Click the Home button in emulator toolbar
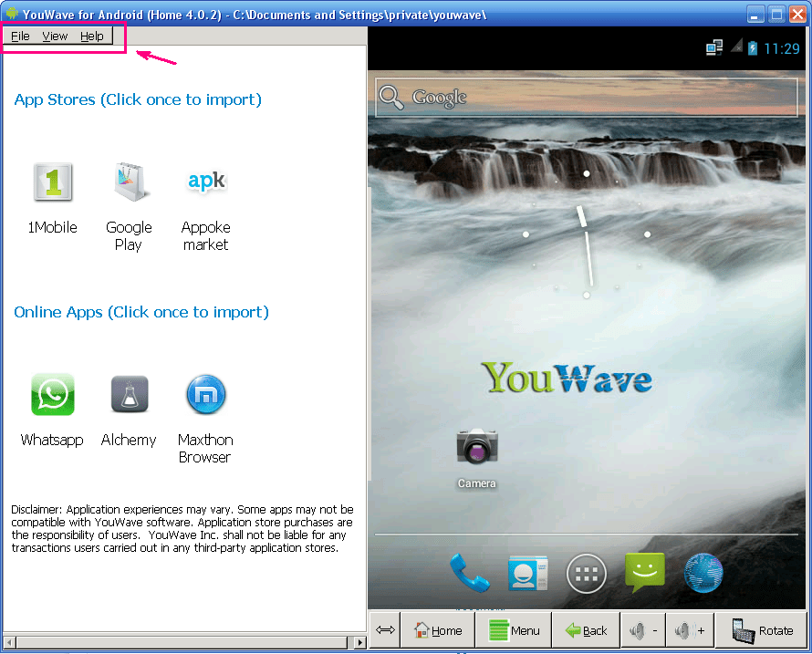The height and width of the screenshot is (654, 812). point(438,630)
